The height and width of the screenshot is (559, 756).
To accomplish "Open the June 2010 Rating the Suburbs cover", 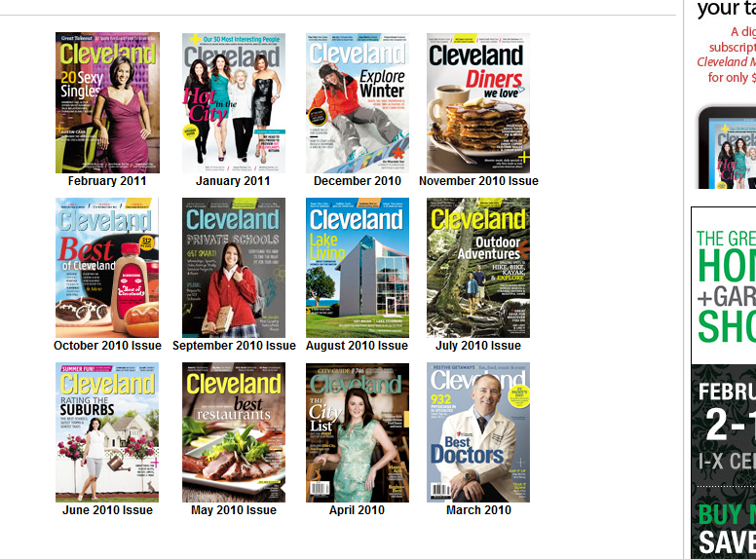I will click(107, 432).
